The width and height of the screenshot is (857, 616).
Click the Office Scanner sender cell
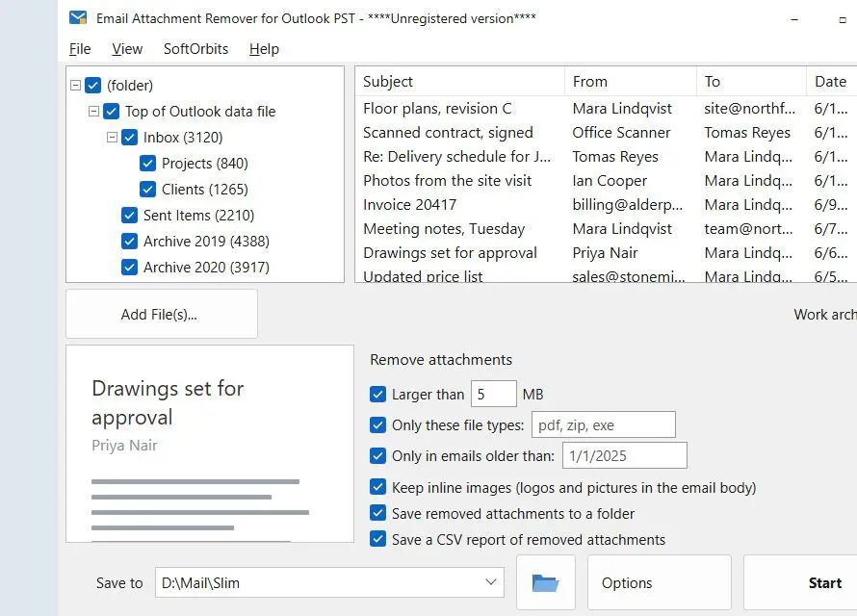tap(621, 132)
